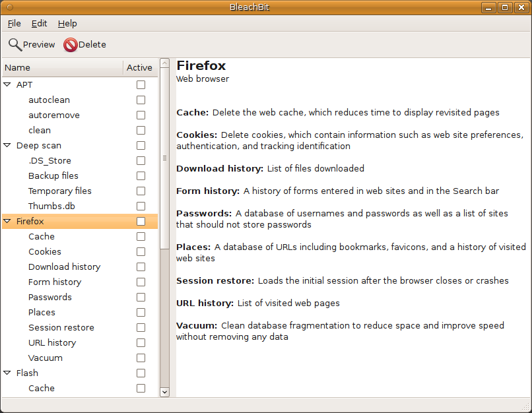
Task: Enable the Vacuum checkbox
Action: tap(141, 358)
